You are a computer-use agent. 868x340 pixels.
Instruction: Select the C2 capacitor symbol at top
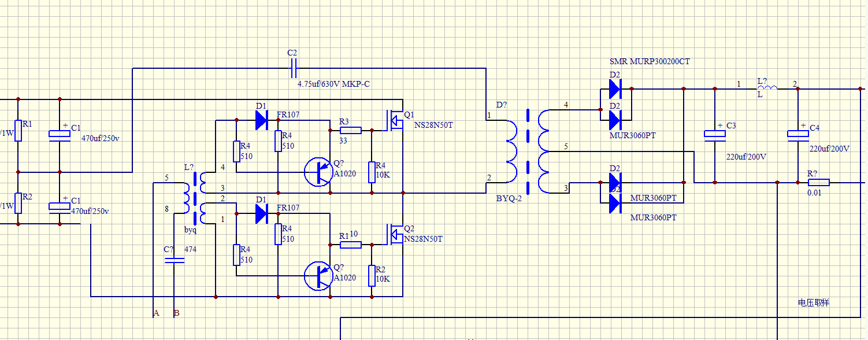pos(293,69)
